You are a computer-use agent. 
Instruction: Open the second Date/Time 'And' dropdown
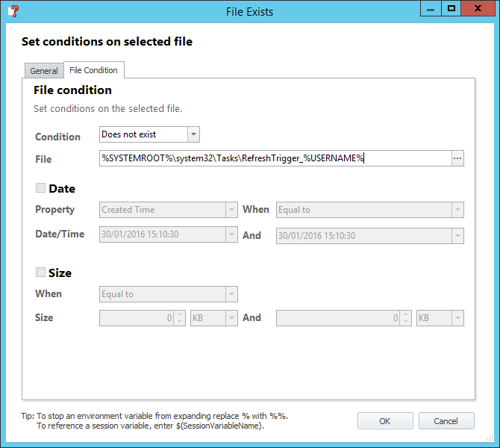pyautogui.click(x=457, y=235)
